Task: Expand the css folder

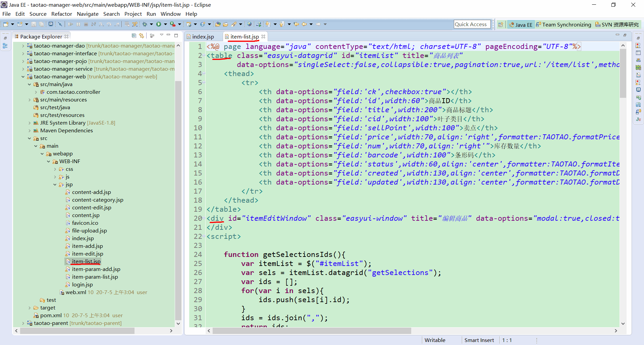Action: (x=55, y=169)
